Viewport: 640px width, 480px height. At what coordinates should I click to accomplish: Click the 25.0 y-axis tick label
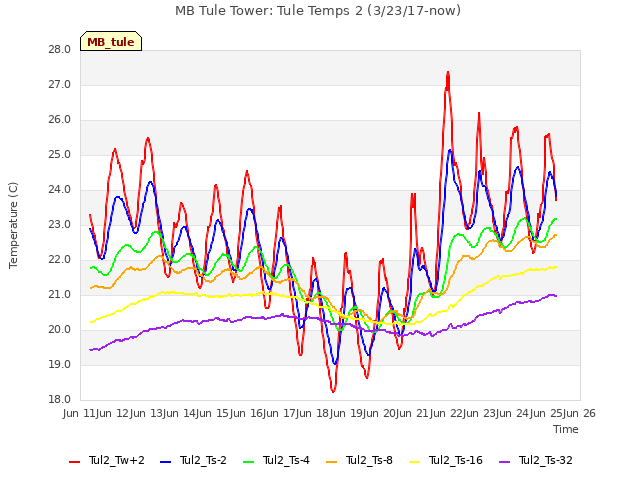(x=60, y=155)
